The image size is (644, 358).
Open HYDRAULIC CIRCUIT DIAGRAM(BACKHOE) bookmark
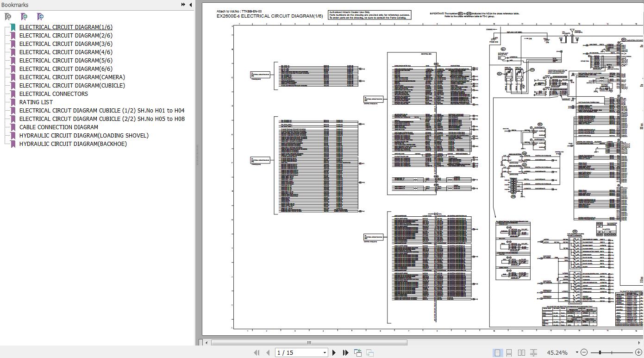[x=73, y=144]
